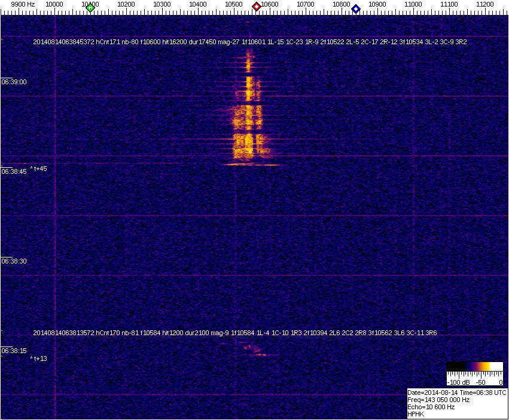Viewport: 509px width, 420px height.
Task: Click the 11000 tick on frequency axis
Action: pos(413,5)
